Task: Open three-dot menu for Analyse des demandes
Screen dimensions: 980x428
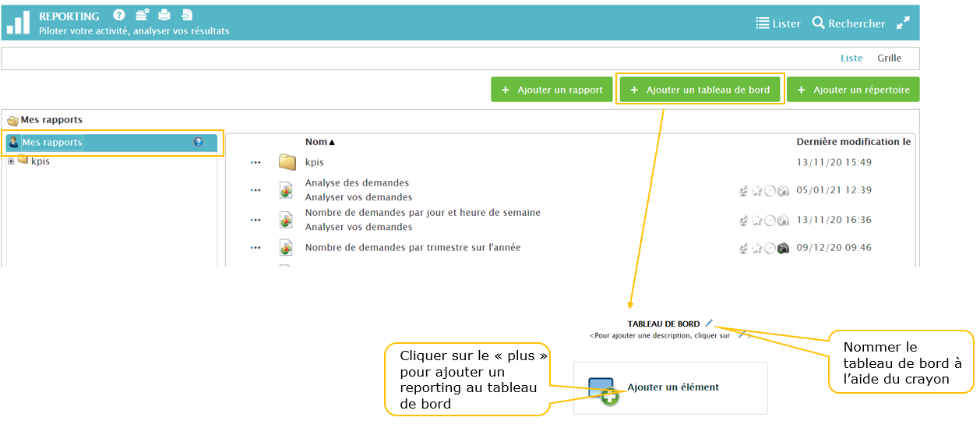Action: point(256,190)
